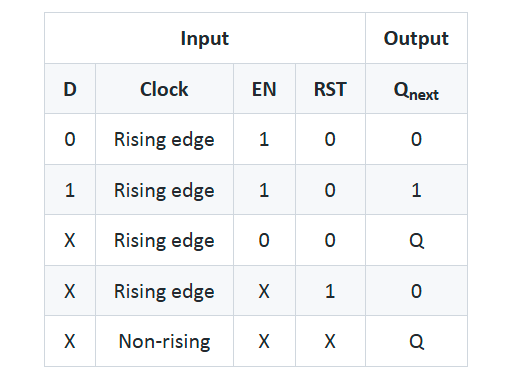The image size is (506, 382).
Task: Select the EN column header
Action: click(264, 89)
